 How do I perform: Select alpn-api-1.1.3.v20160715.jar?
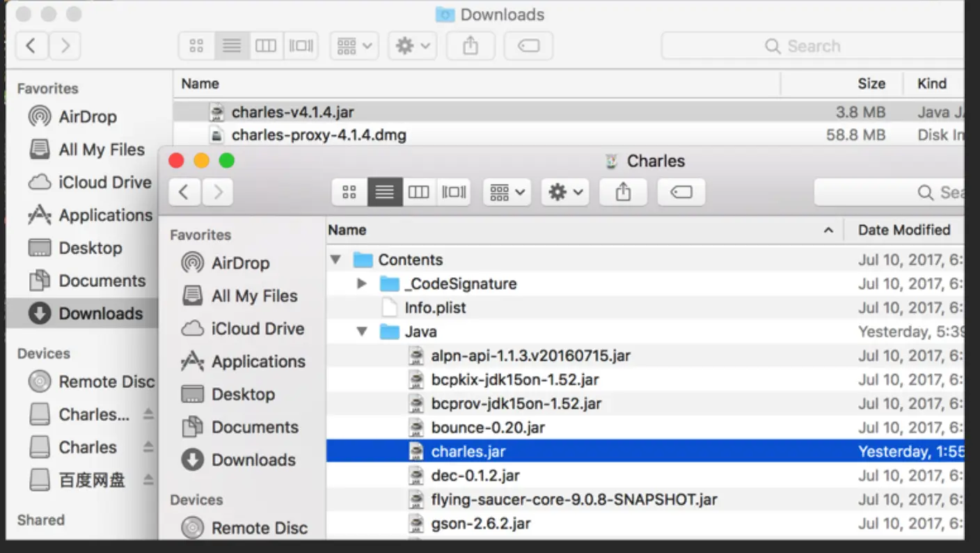[645, 355]
